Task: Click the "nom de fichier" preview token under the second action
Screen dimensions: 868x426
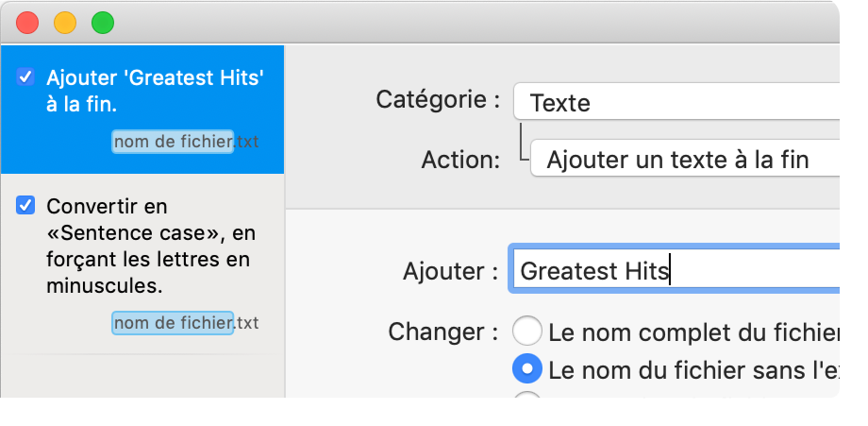Action: pyautogui.click(x=173, y=323)
